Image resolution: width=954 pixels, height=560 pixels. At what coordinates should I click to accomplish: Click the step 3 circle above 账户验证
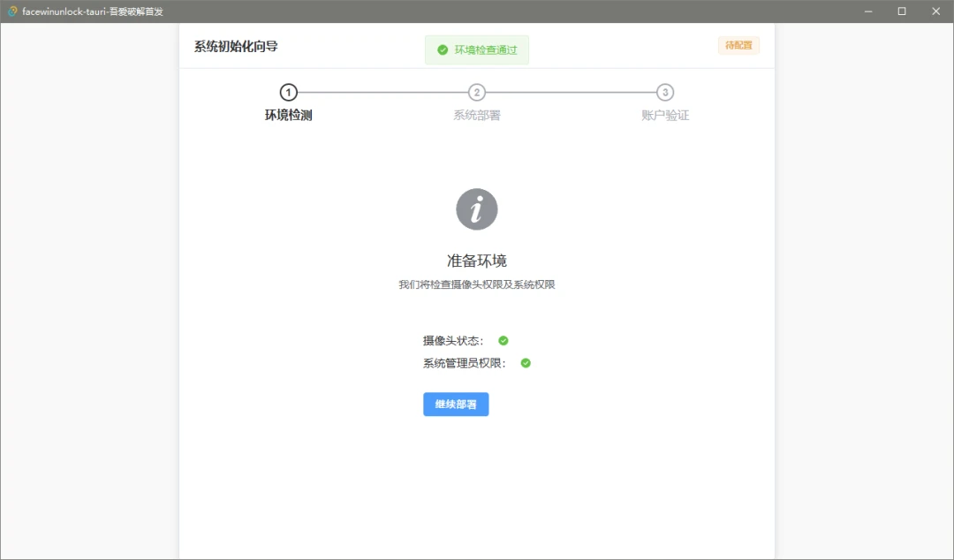(x=664, y=92)
